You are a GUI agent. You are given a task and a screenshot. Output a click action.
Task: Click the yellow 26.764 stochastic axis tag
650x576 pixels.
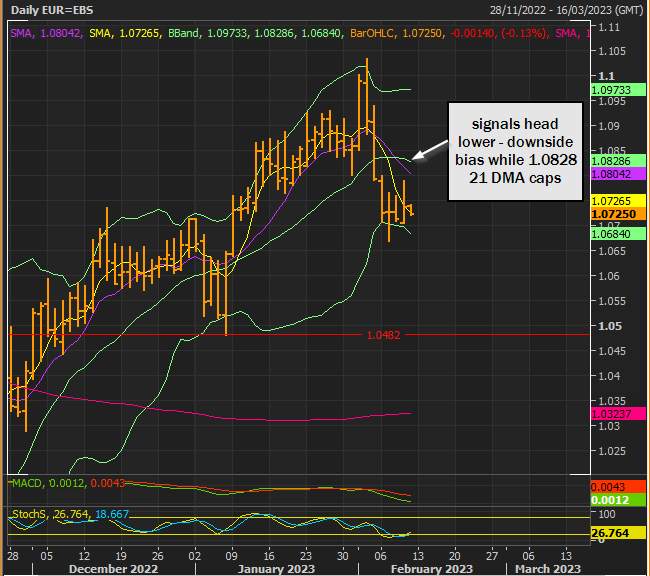pyautogui.click(x=618, y=532)
